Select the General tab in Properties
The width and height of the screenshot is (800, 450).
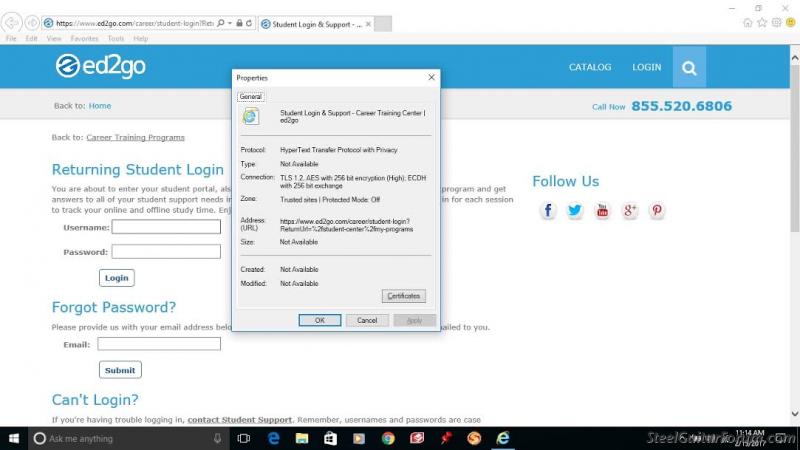click(250, 97)
